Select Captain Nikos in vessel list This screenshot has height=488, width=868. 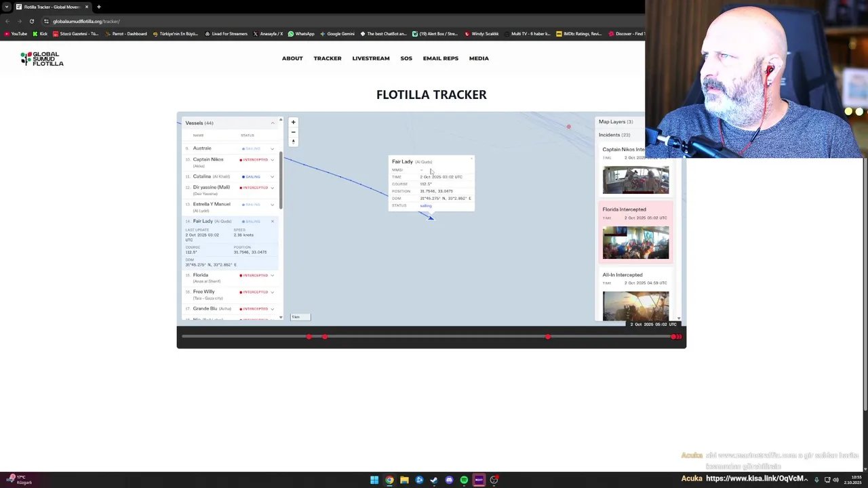point(208,160)
